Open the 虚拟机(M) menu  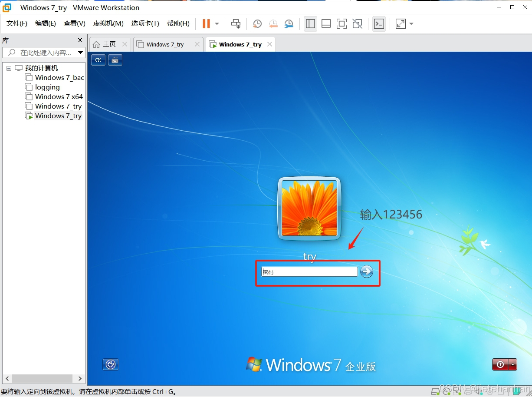coord(108,23)
